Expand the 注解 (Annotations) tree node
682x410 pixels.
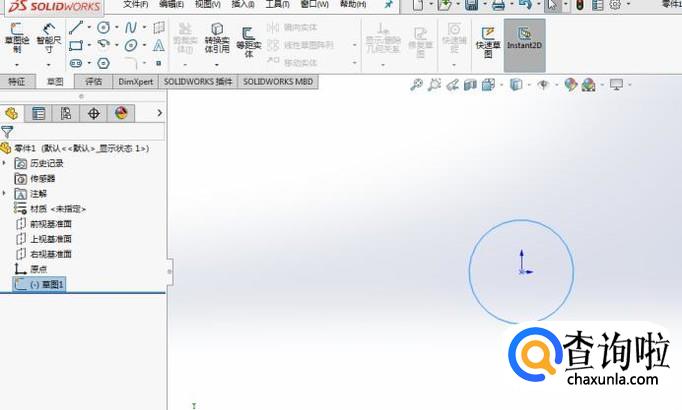[x=5, y=193]
